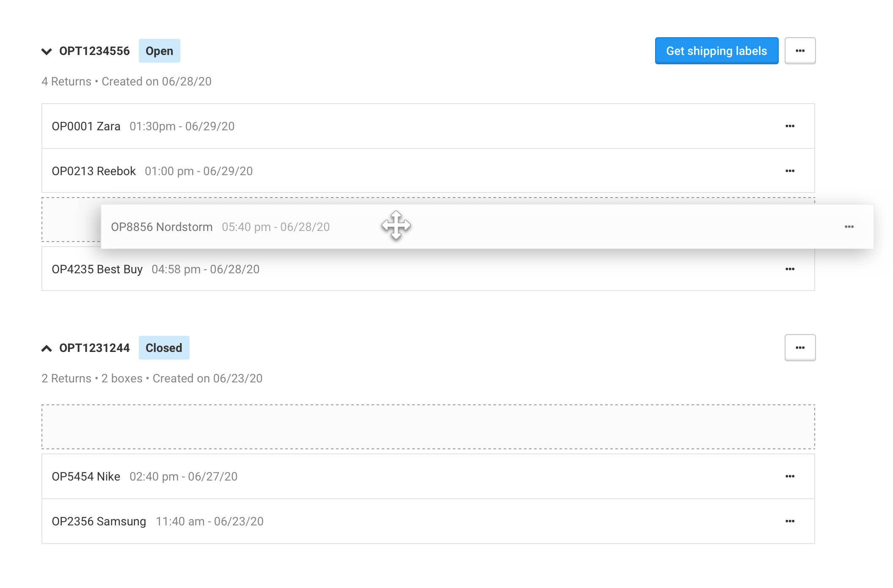The image size is (893, 588).
Task: Click the Open status badge
Action: [x=159, y=51]
